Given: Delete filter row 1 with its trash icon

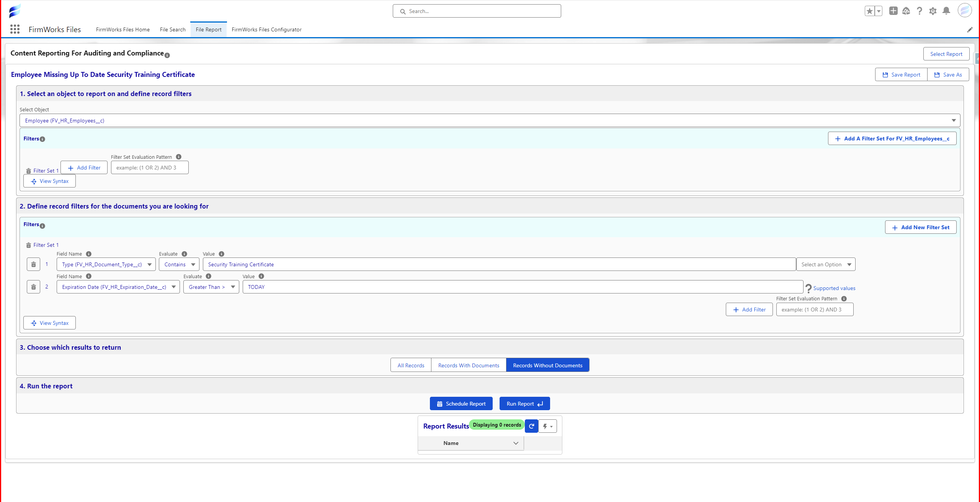Looking at the screenshot, I should (33, 264).
